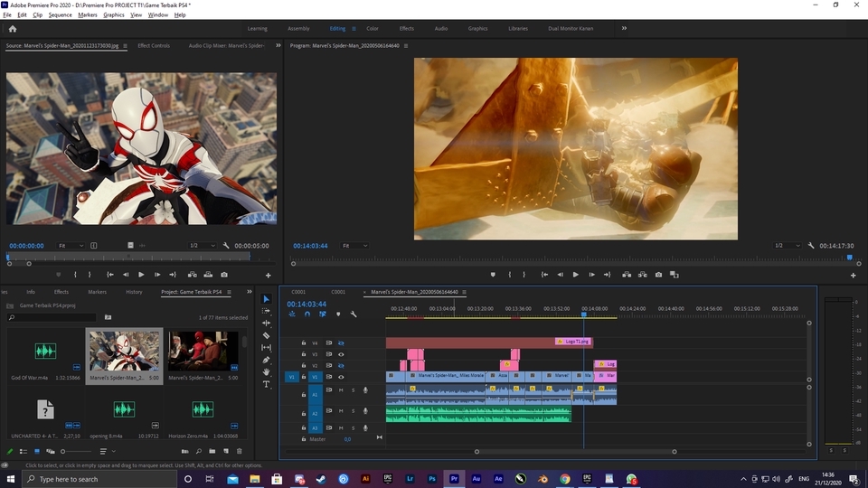The image size is (868, 488).
Task: Toggle V2 track output eye
Action: pos(341,366)
